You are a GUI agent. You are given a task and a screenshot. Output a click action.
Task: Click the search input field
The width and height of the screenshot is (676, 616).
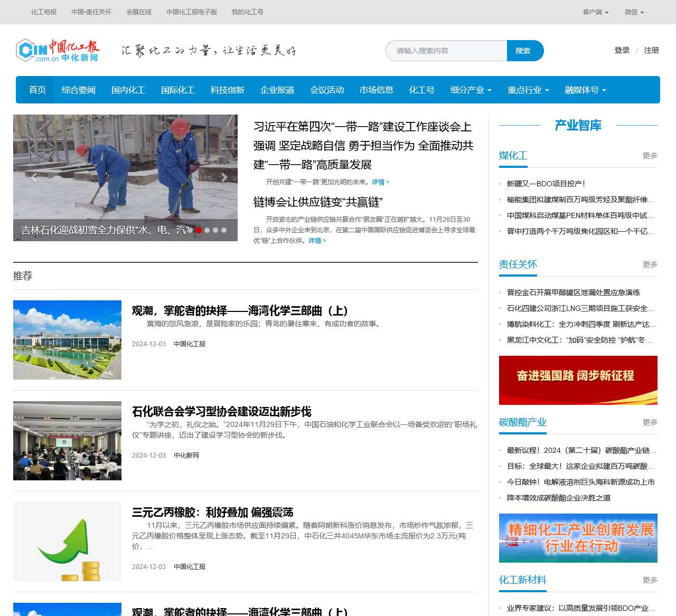click(446, 51)
